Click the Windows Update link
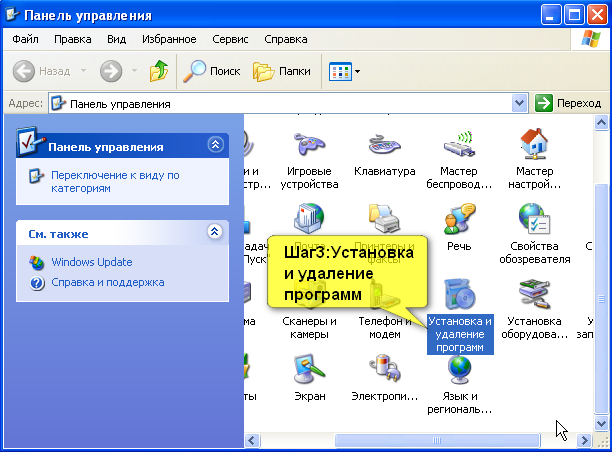The image size is (612, 452). point(92,262)
